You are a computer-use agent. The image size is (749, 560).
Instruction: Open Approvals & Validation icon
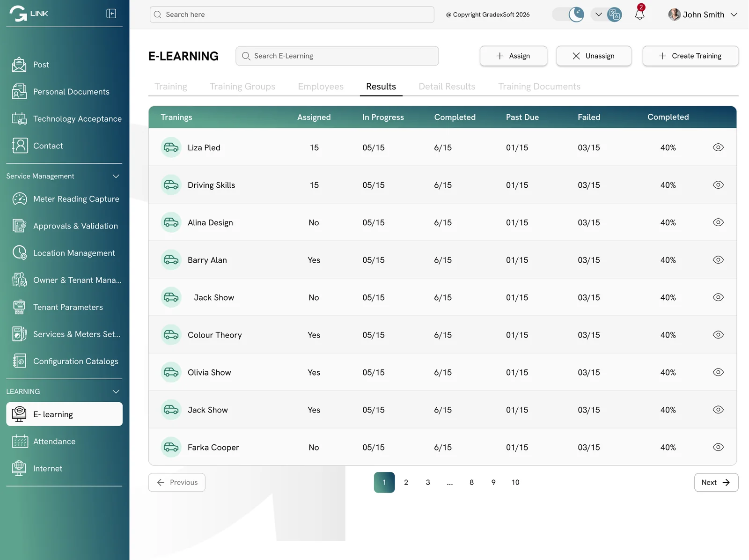click(19, 226)
